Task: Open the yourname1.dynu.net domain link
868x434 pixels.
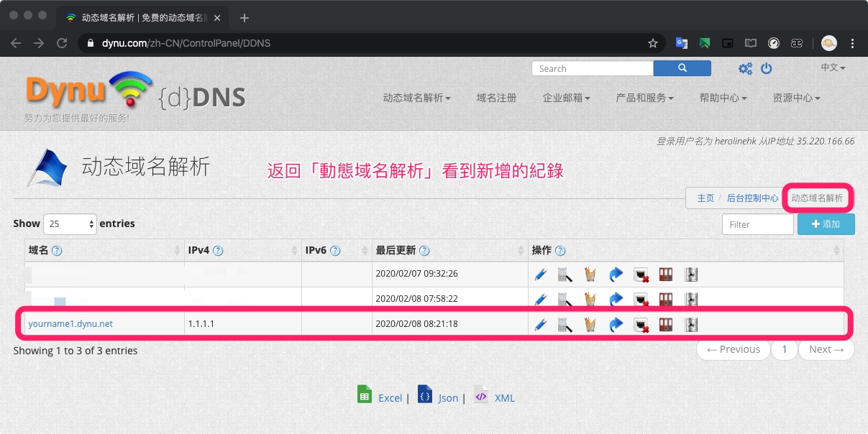Action: pos(70,324)
